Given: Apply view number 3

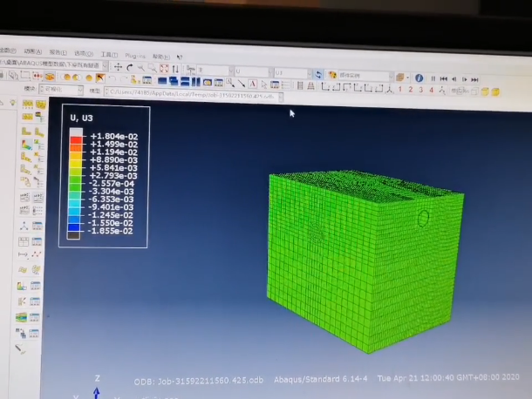Looking at the screenshot, I should 421,90.
